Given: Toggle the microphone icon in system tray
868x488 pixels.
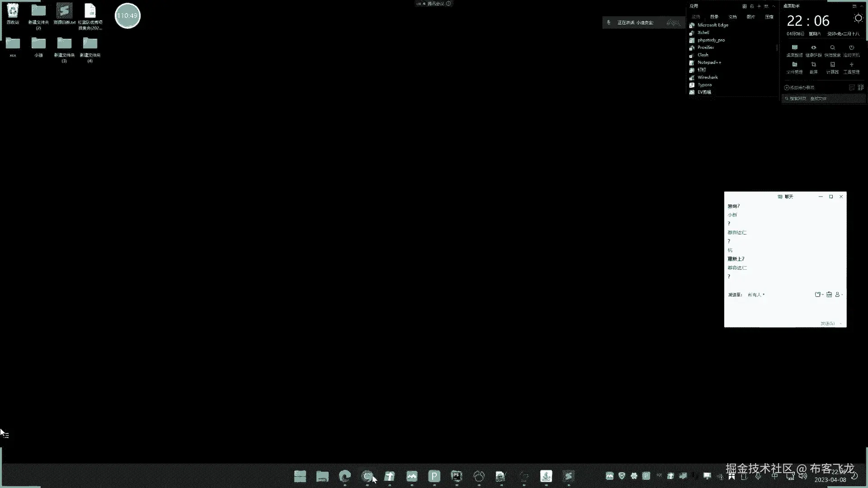Looking at the screenshot, I should [x=758, y=476].
